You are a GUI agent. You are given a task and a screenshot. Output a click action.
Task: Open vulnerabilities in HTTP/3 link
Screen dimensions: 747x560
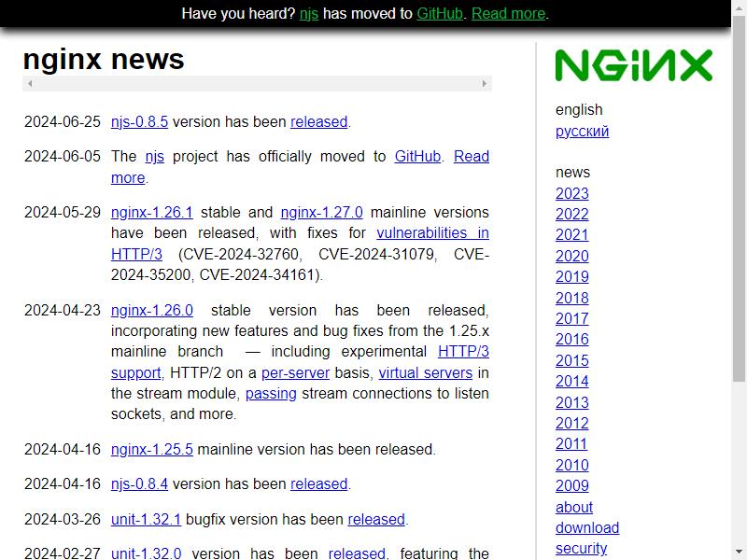coord(432,232)
